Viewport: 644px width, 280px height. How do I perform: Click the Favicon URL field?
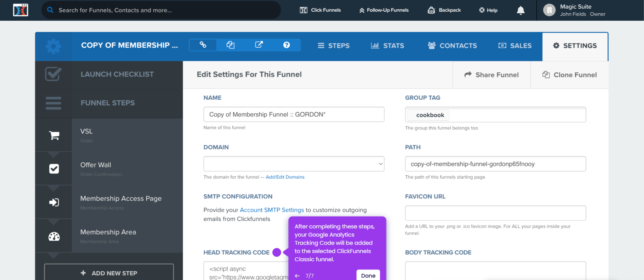pyautogui.click(x=495, y=213)
